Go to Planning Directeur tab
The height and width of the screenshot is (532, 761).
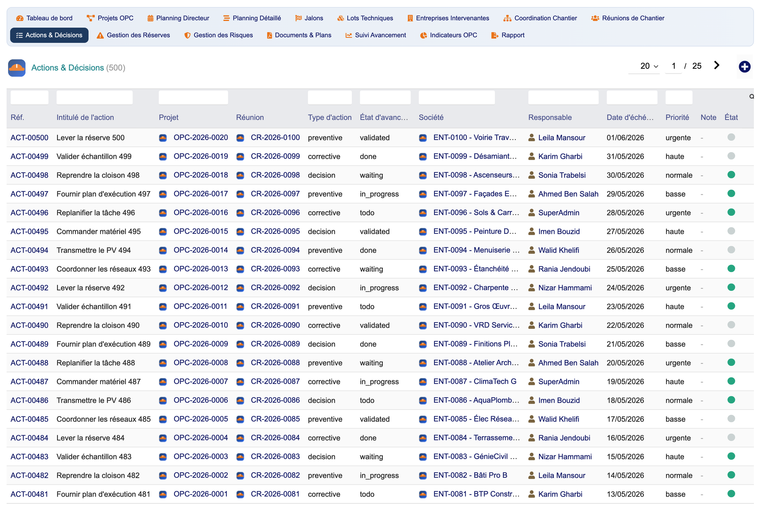[x=178, y=18]
